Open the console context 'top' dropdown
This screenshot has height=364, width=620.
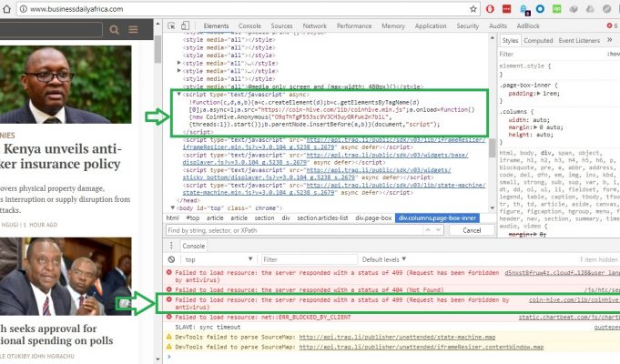(219, 259)
